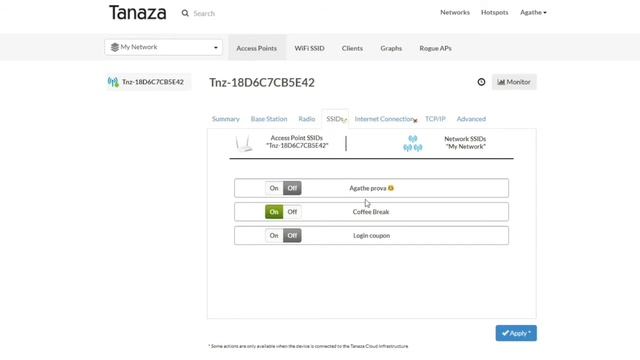
Task: Click the clock history icon near Monitor
Action: (481, 82)
